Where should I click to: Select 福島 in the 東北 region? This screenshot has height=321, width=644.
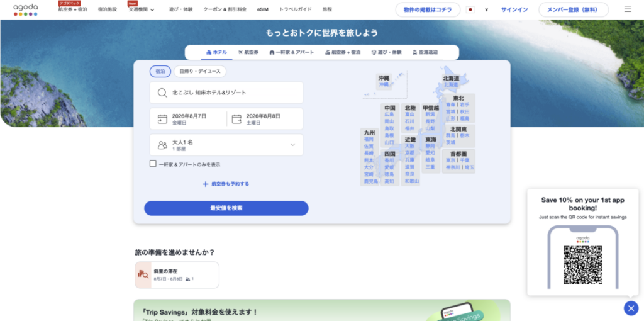[465, 118]
